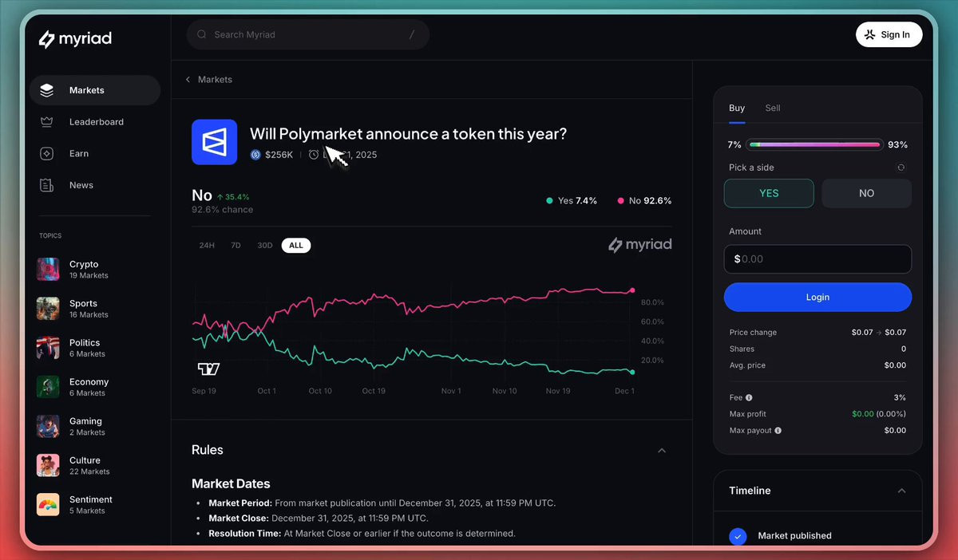Switch to the Buy tab
Viewport: 958px width, 560px height.
coord(737,108)
